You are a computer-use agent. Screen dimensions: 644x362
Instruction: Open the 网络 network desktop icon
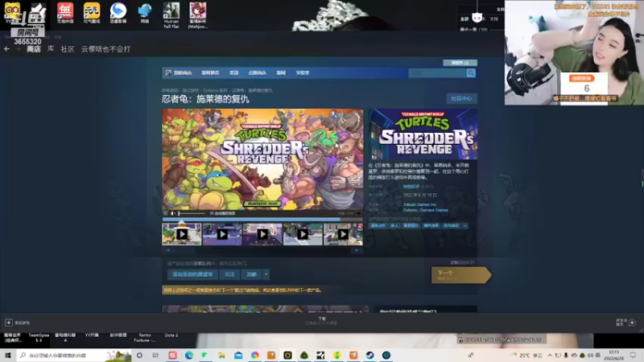click(145, 13)
